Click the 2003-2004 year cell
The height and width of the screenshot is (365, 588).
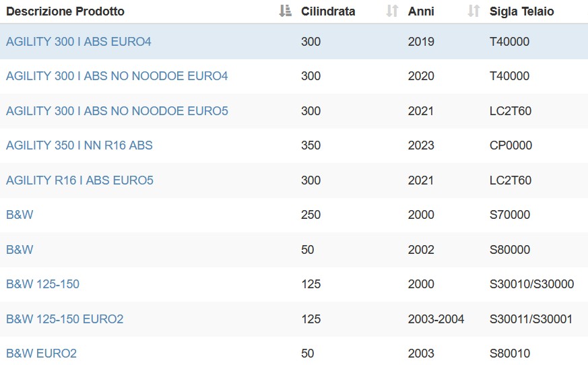pyautogui.click(x=436, y=319)
